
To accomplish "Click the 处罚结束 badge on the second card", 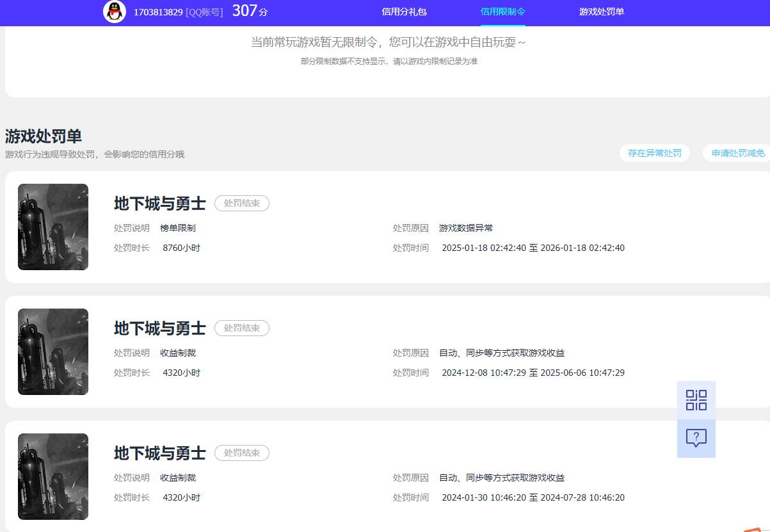I will tap(241, 328).
